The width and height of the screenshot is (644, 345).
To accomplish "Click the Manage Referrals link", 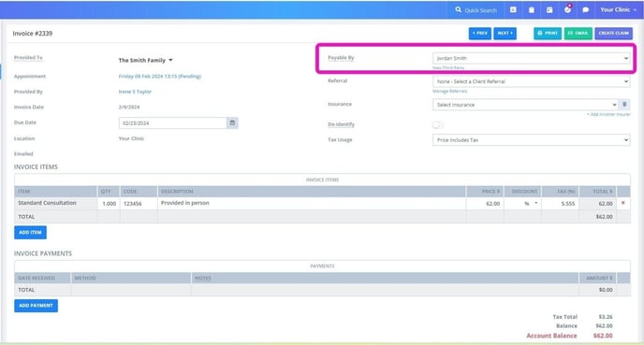I will (449, 91).
